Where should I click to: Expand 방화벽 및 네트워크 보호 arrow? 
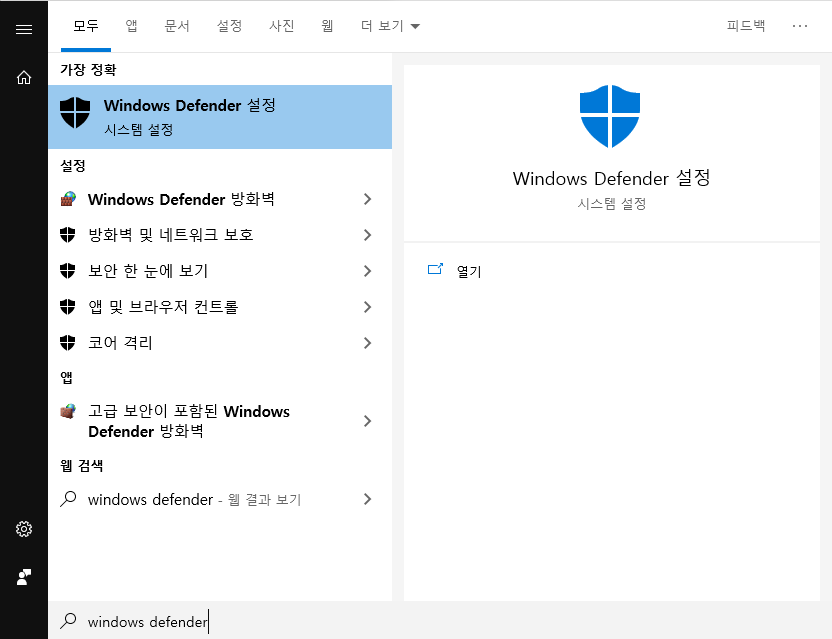point(367,235)
